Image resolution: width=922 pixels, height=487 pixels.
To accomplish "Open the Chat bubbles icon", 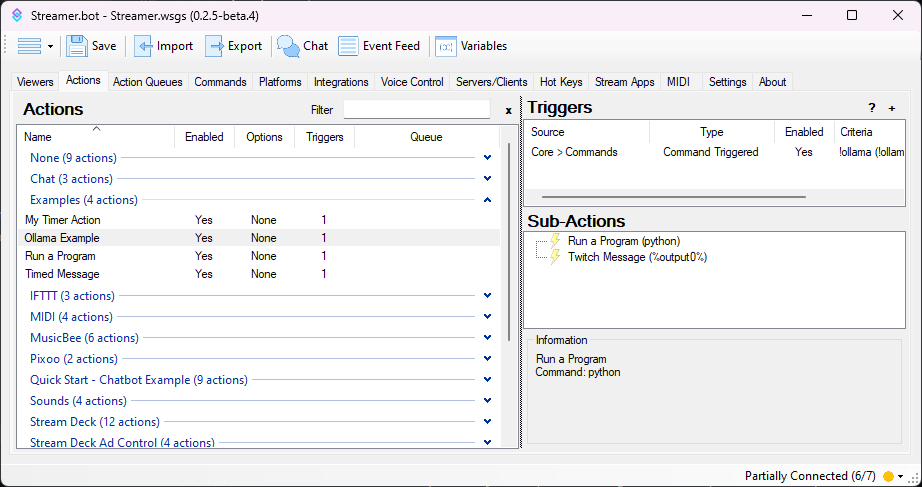I will (x=288, y=46).
